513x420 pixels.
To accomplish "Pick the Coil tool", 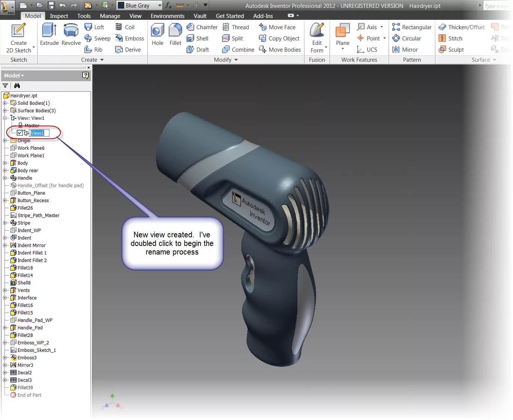I will point(125,27).
